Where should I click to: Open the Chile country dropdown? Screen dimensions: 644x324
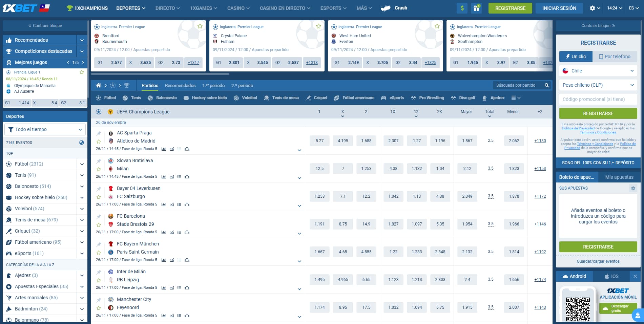coord(598,71)
